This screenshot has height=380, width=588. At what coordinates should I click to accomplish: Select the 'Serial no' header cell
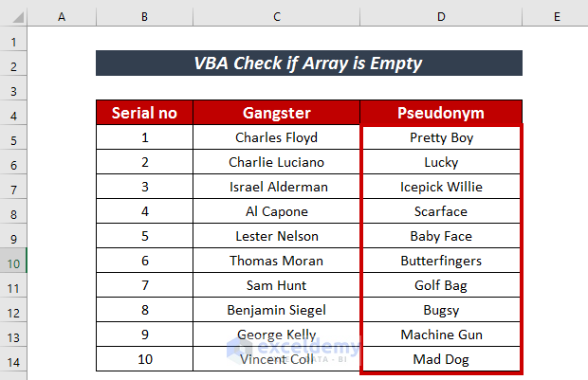coord(144,113)
